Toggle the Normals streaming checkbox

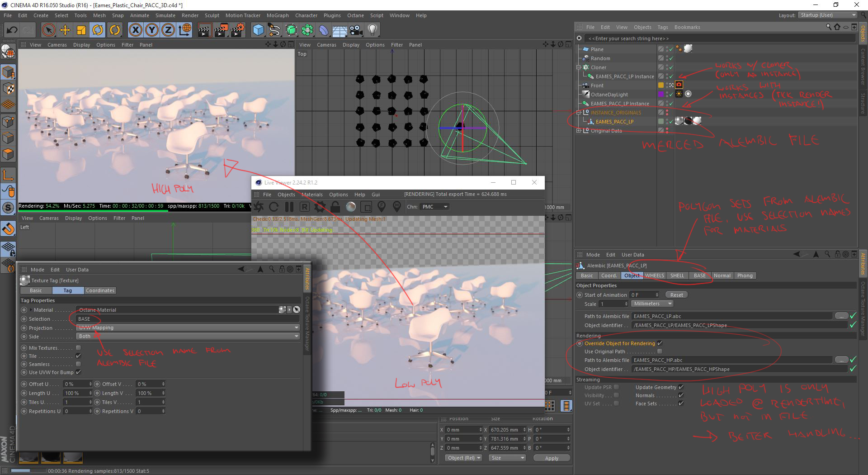[681, 395]
